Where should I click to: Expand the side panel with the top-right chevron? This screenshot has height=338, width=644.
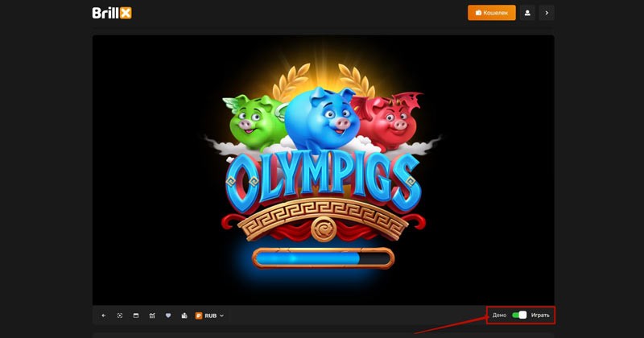pos(547,13)
